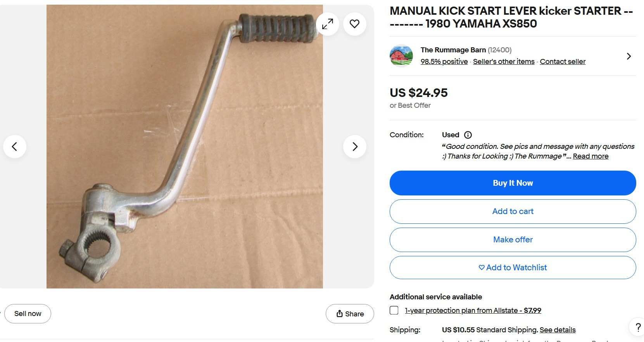Go back to the previous product photo
644x342 pixels.
coord(14,147)
